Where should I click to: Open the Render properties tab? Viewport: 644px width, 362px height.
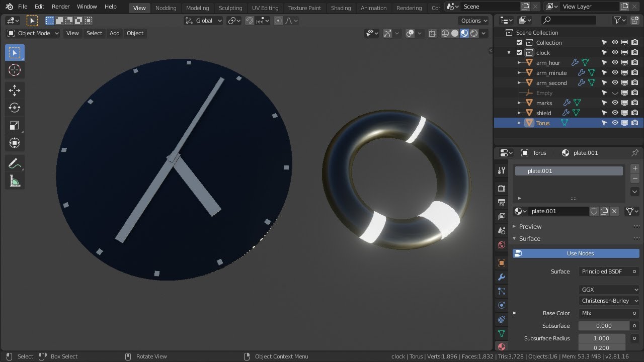(x=501, y=188)
